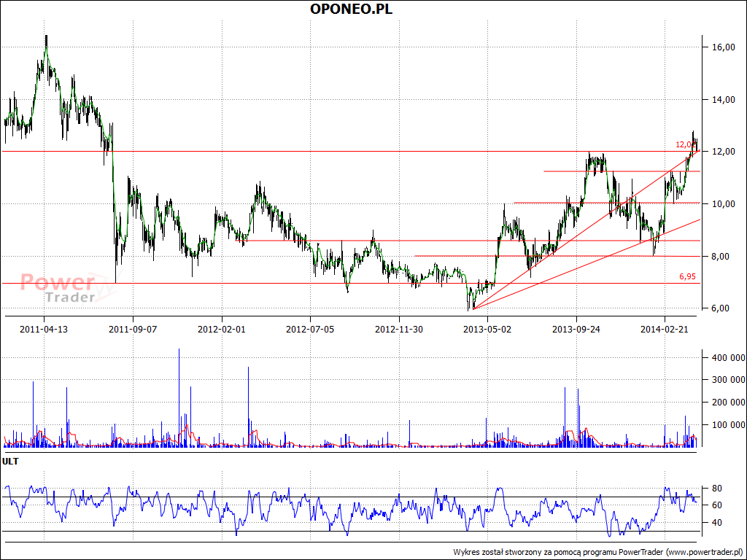Click the date label "2011-04-13"
Viewport: 747px width, 560px height.
pyautogui.click(x=44, y=329)
